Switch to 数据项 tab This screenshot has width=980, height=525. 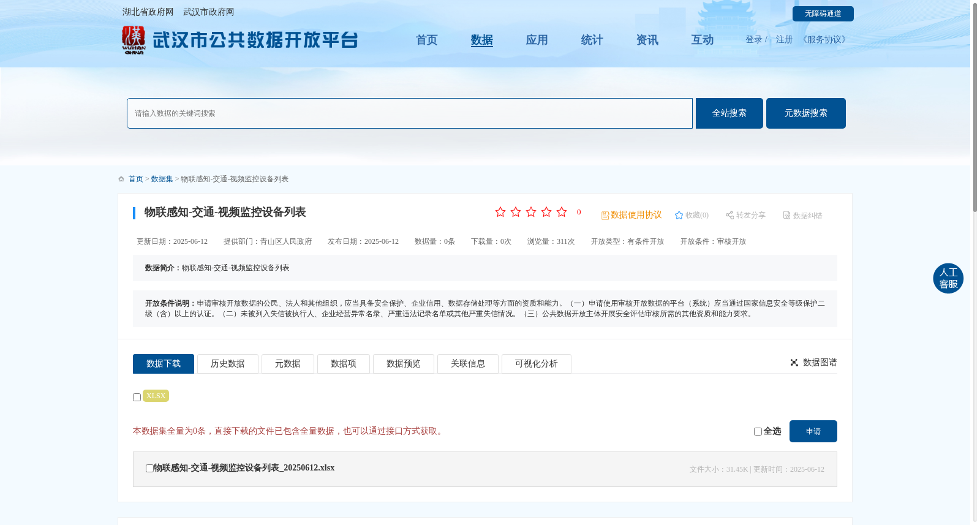click(344, 364)
